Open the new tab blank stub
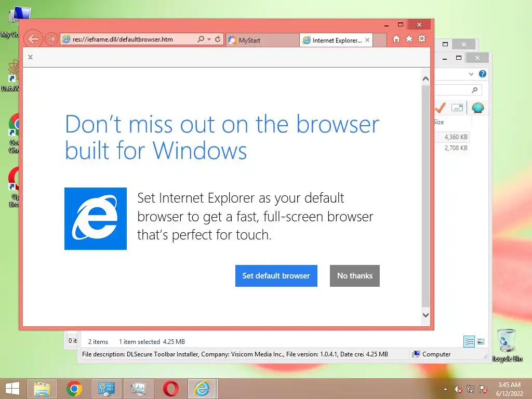The height and width of the screenshot is (399, 532). pyautogui.click(x=380, y=40)
